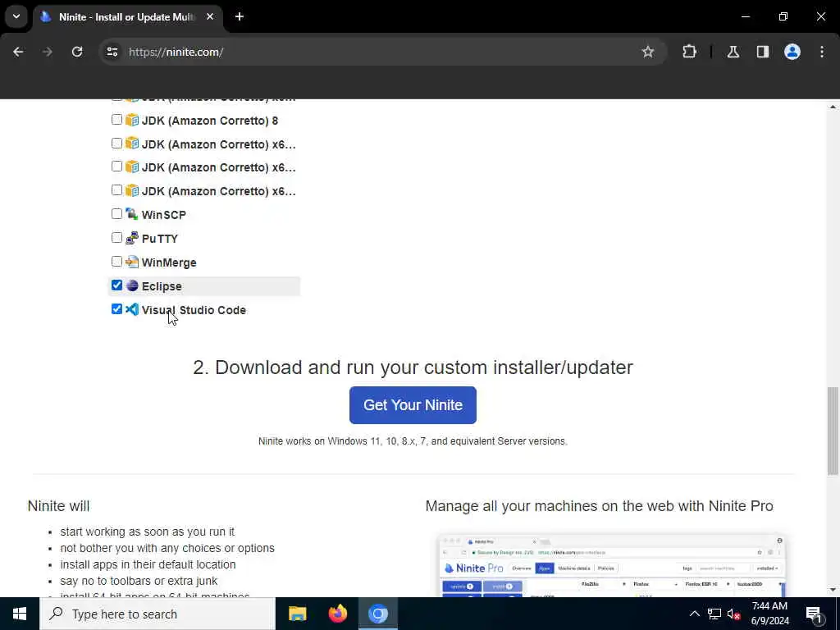This screenshot has height=630, width=840.
Task: Check the WinMerge checkbox
Action: click(x=116, y=262)
